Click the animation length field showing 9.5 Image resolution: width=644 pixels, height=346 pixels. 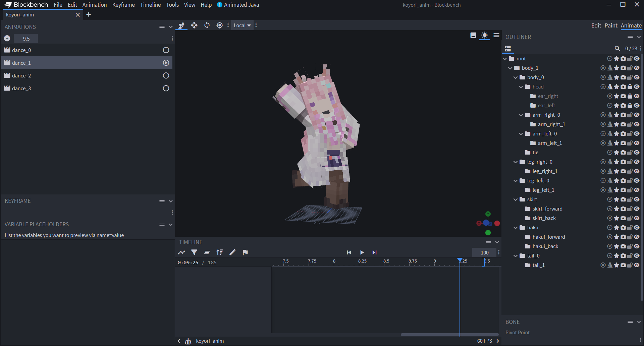(26, 39)
